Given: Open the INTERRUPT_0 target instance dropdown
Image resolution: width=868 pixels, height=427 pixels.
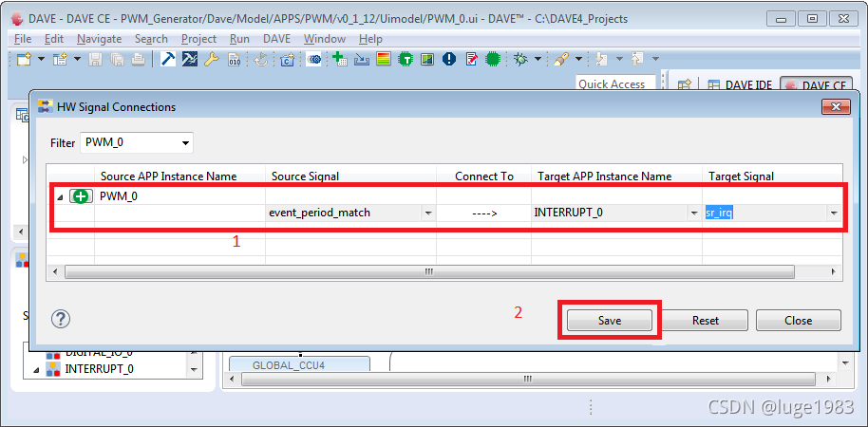Looking at the screenshot, I should [x=693, y=213].
